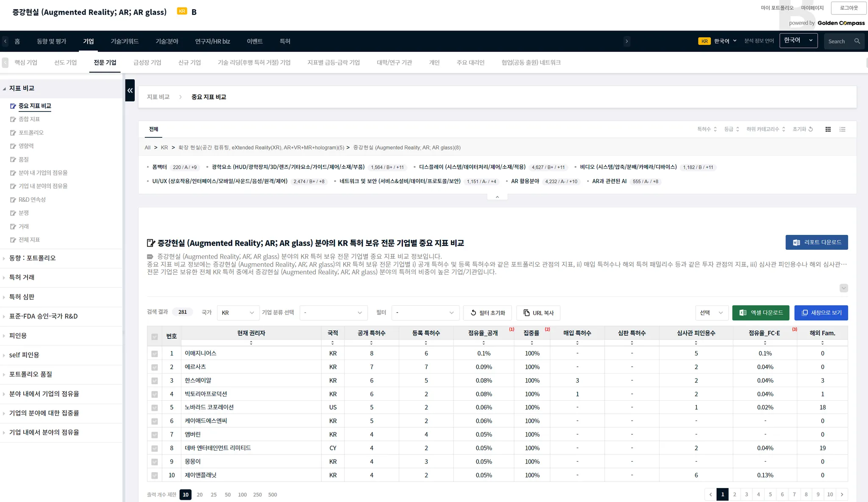The width and height of the screenshot is (868, 502).
Task: Check the row for 한스에이알
Action: [x=155, y=381]
